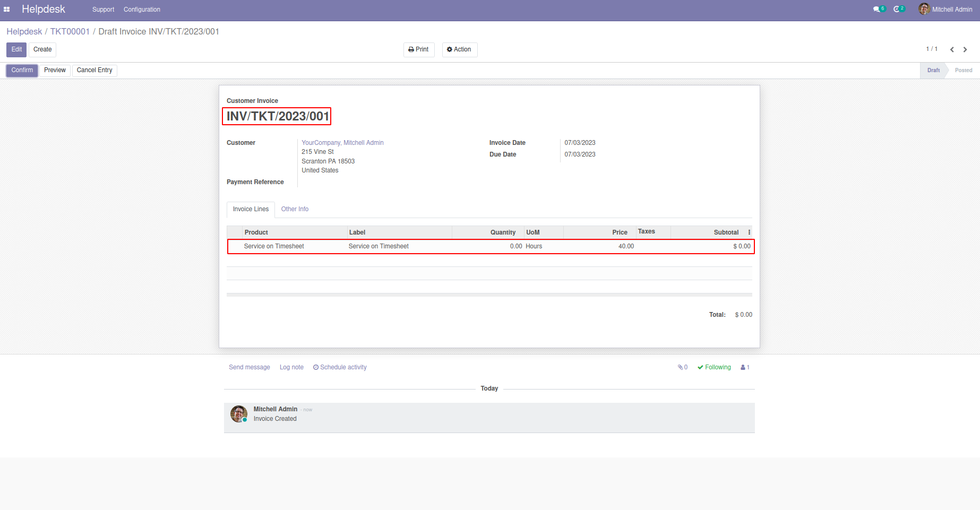The width and height of the screenshot is (980, 510).
Task: Open the Print dropdown
Action: point(419,49)
